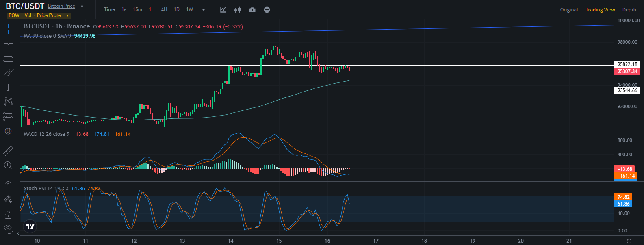644x245 pixels.
Task: Click the Price Protection tag
Action: pyautogui.click(x=50, y=15)
